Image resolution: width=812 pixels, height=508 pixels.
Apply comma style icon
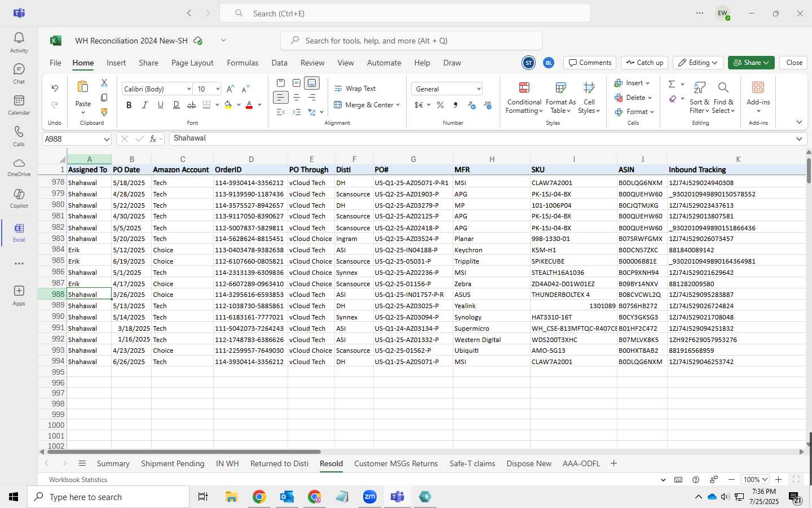[456, 105]
